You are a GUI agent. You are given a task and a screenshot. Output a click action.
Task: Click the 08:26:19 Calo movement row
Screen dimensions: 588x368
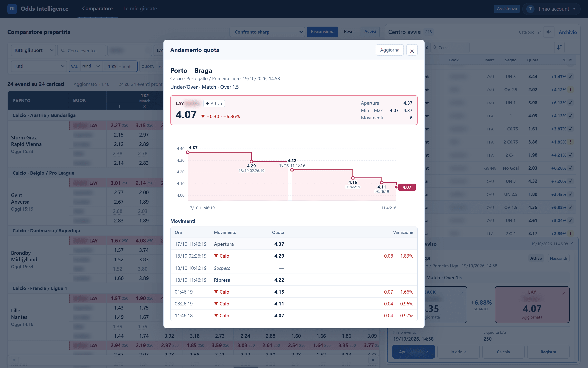294,304
